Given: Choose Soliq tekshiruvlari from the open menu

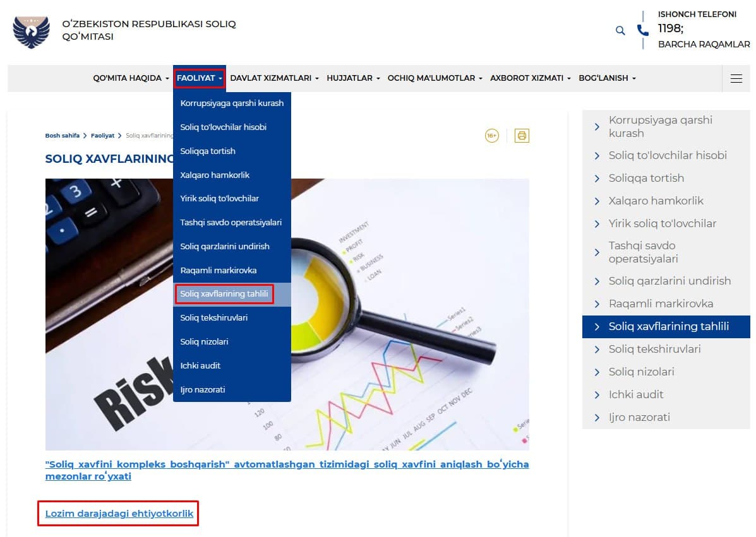Looking at the screenshot, I should (213, 317).
